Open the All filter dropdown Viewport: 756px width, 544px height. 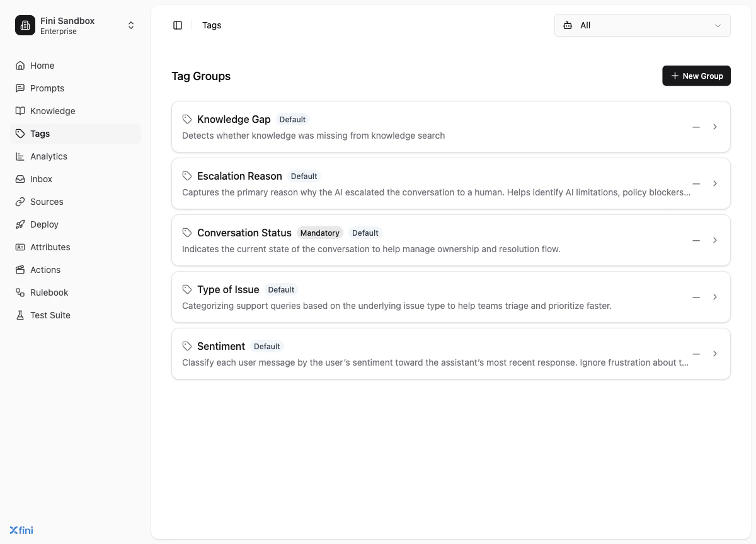[x=642, y=25]
